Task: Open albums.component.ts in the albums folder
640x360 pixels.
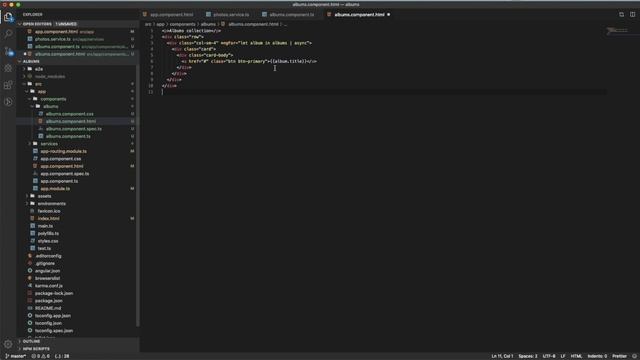Action: pyautogui.click(x=68, y=136)
